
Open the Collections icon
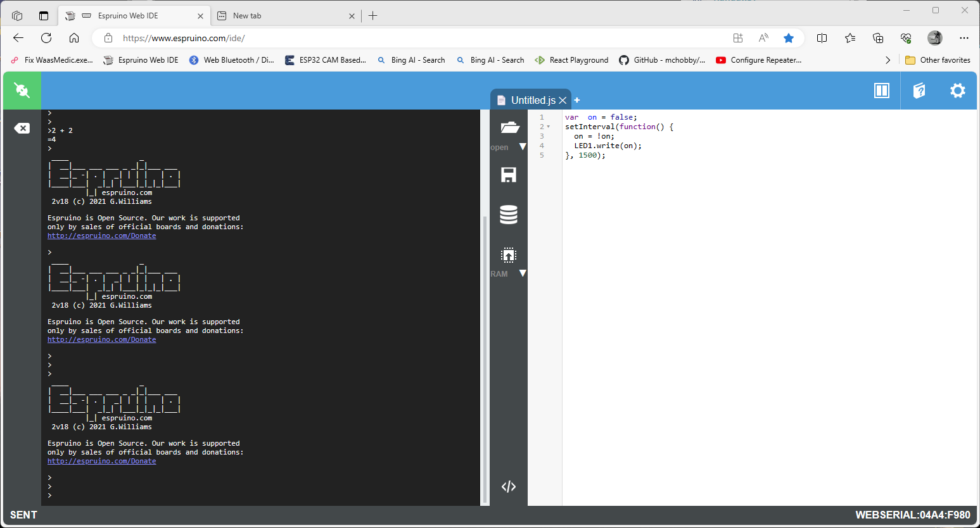[878, 38]
